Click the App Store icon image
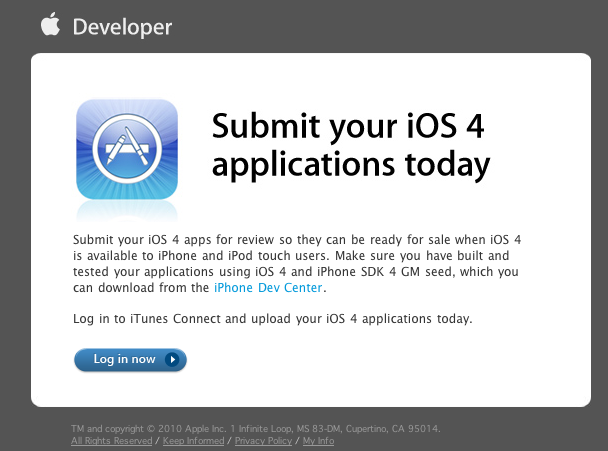This screenshot has height=451, width=608. coord(127,150)
